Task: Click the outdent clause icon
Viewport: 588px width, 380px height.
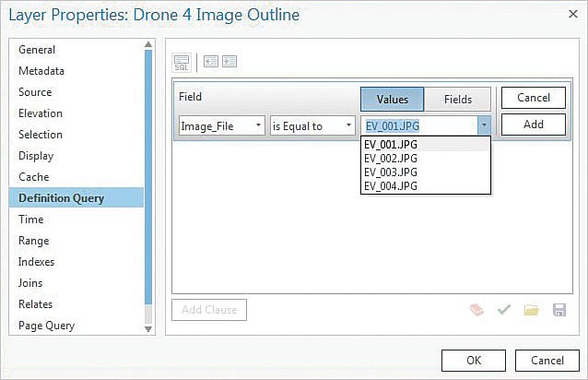Action: point(211,61)
